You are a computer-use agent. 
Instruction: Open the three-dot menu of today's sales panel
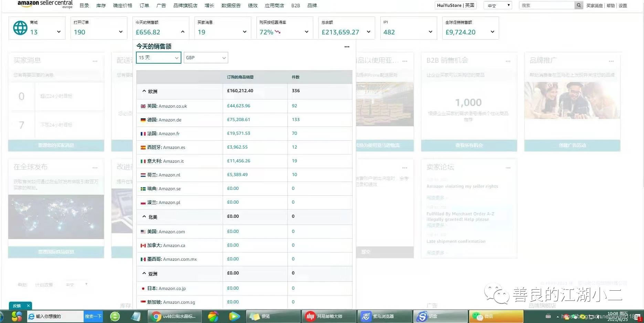(x=347, y=47)
